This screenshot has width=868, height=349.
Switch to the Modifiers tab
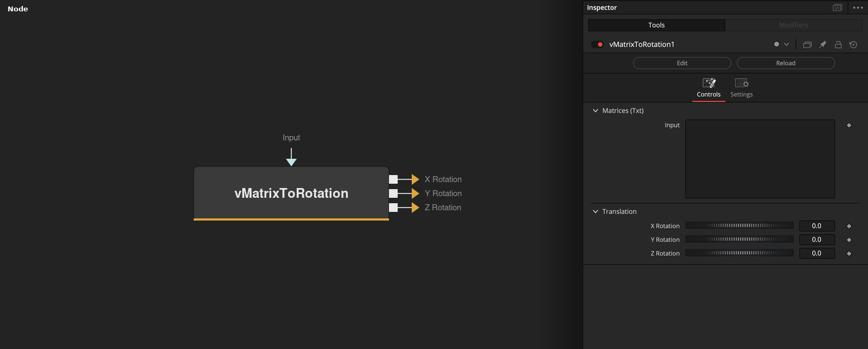point(794,25)
